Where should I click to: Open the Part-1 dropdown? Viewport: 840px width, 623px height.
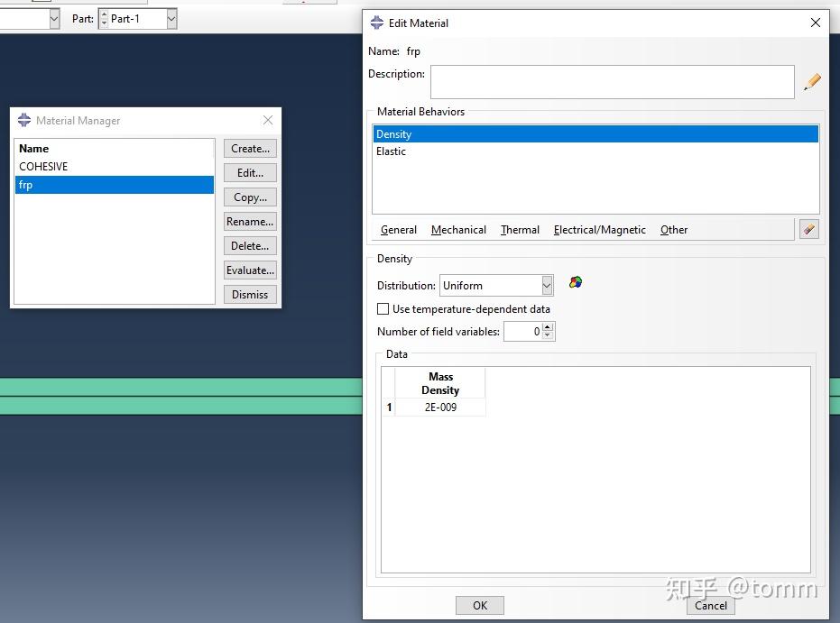[170, 18]
